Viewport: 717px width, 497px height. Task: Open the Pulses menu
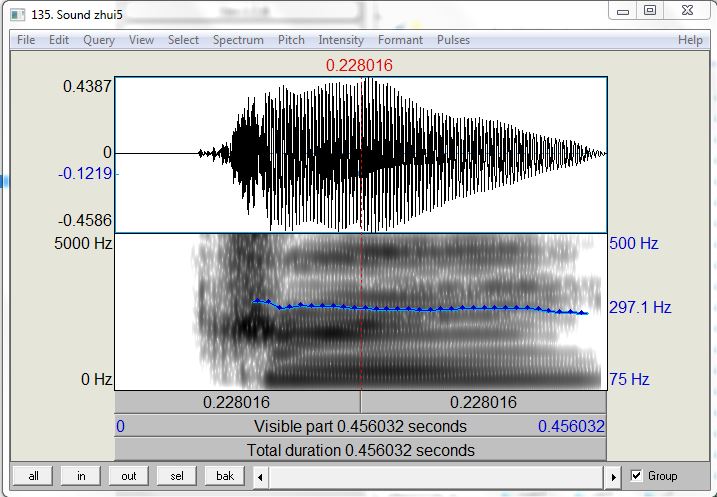[453, 40]
